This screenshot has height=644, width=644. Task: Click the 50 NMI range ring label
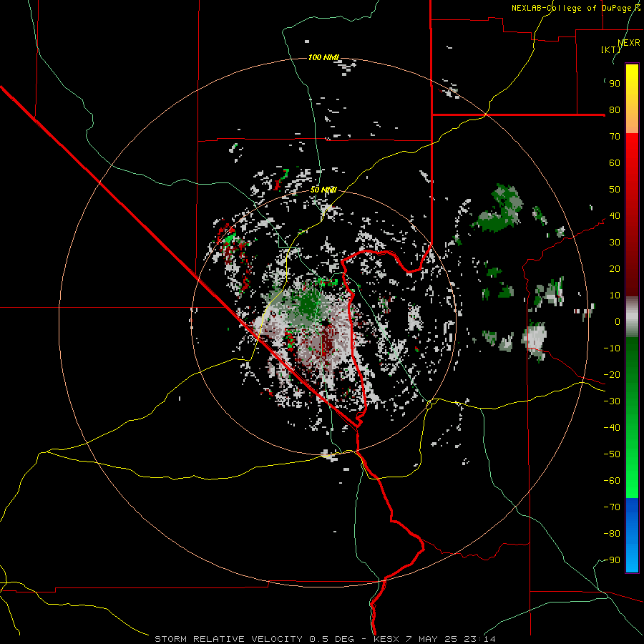[323, 190]
